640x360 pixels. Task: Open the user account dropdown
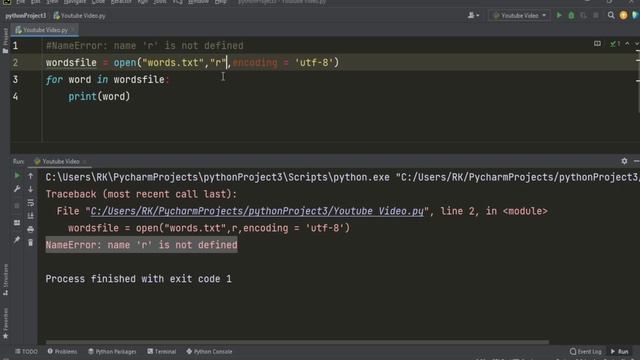473,16
